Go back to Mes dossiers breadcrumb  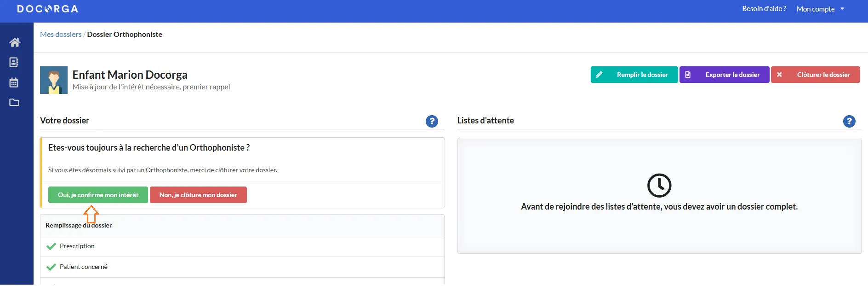click(x=61, y=35)
